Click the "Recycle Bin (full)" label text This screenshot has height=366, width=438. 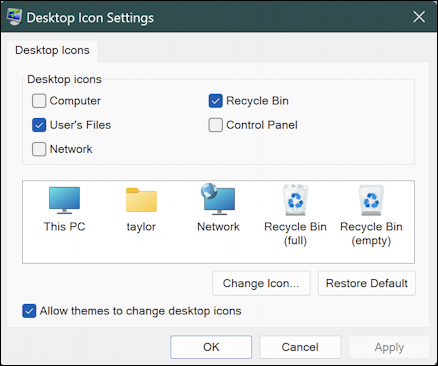[x=295, y=233]
